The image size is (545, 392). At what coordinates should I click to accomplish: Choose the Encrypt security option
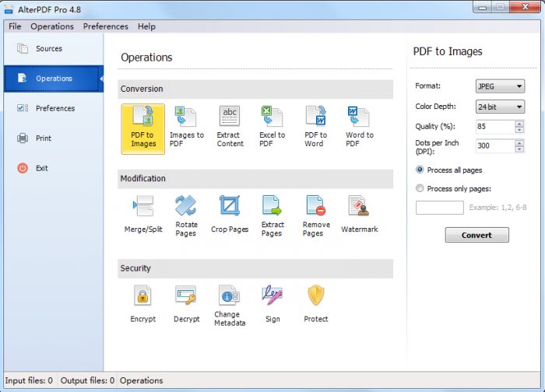click(143, 303)
